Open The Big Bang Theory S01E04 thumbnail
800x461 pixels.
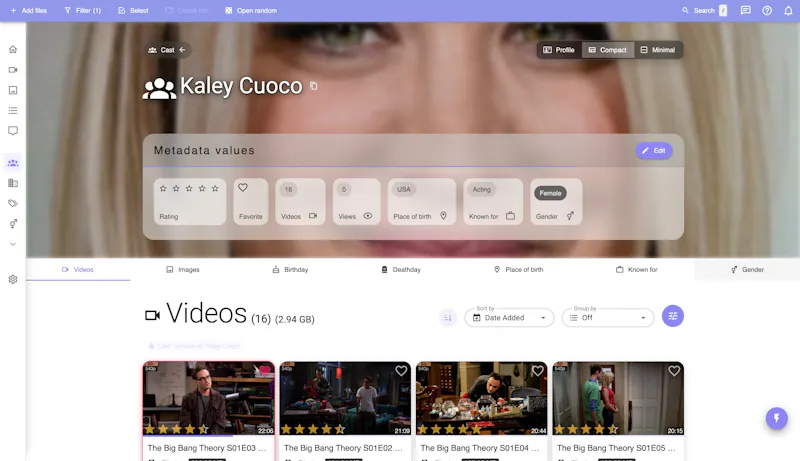click(x=482, y=398)
